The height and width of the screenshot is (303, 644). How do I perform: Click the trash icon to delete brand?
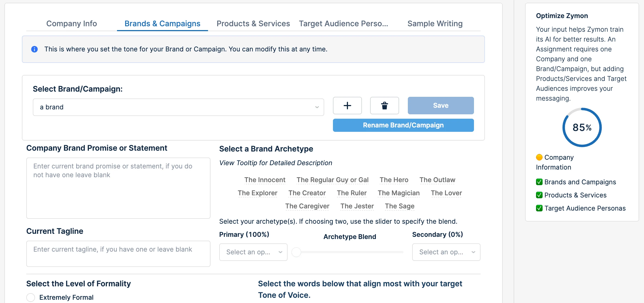(384, 106)
